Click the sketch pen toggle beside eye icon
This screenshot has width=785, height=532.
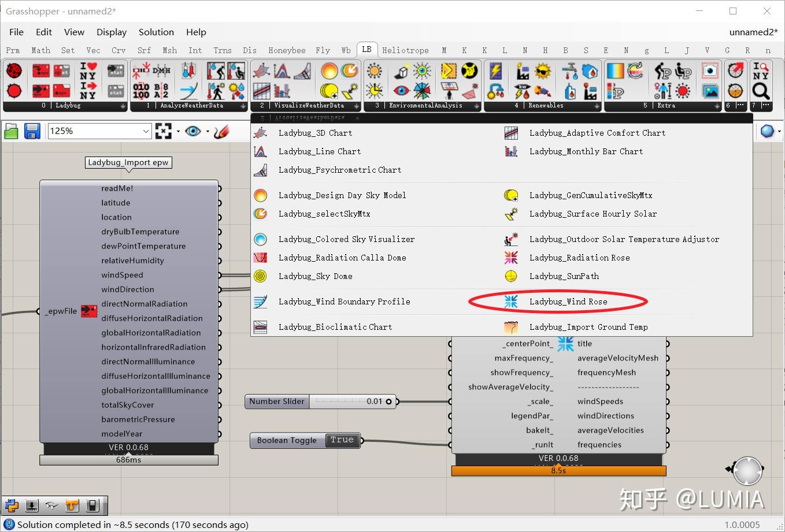click(x=221, y=132)
